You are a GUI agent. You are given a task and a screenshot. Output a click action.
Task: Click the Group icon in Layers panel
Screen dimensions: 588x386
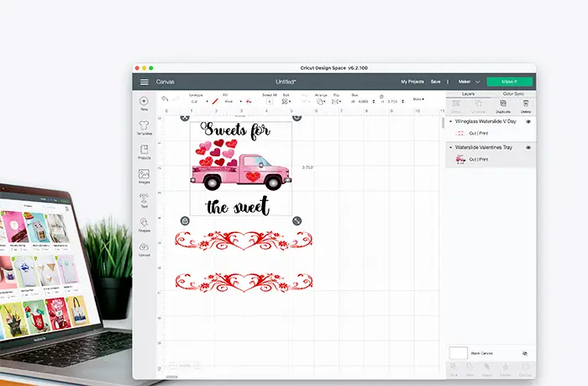click(x=455, y=103)
